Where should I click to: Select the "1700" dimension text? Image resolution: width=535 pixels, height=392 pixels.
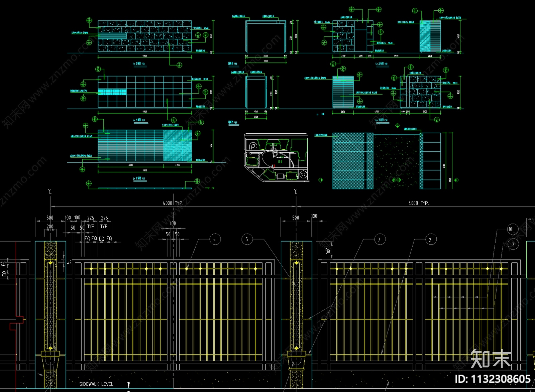pyautogui.click(x=256, y=112)
